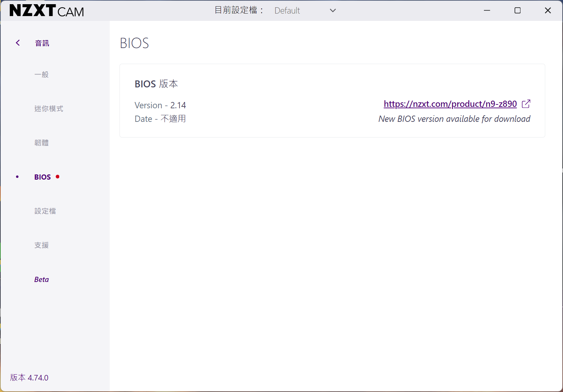The width and height of the screenshot is (563, 392).
Task: Maximize the NZXT CAM window
Action: coord(517,10)
